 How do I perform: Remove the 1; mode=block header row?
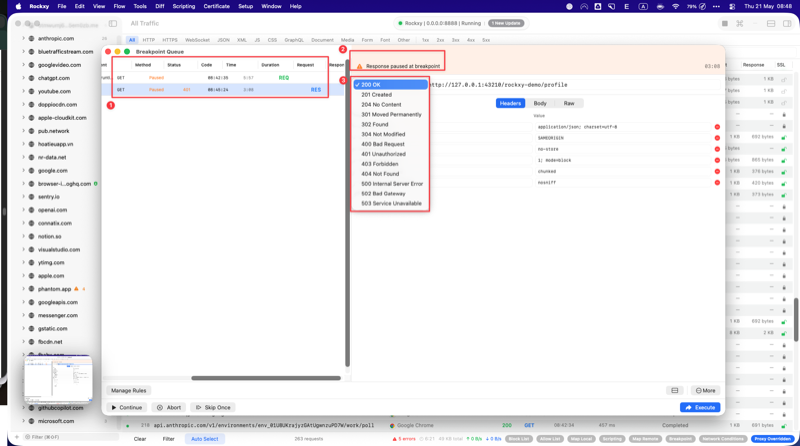coord(717,160)
